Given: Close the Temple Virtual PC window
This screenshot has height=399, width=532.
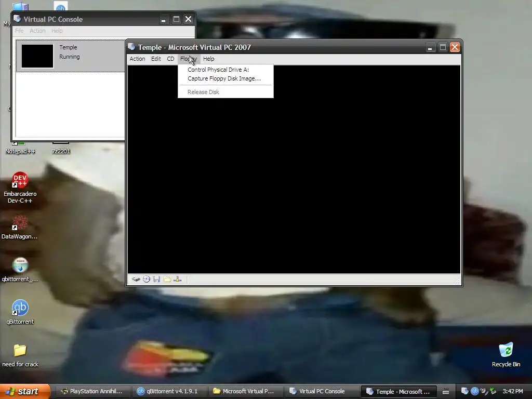Looking at the screenshot, I should tap(455, 47).
